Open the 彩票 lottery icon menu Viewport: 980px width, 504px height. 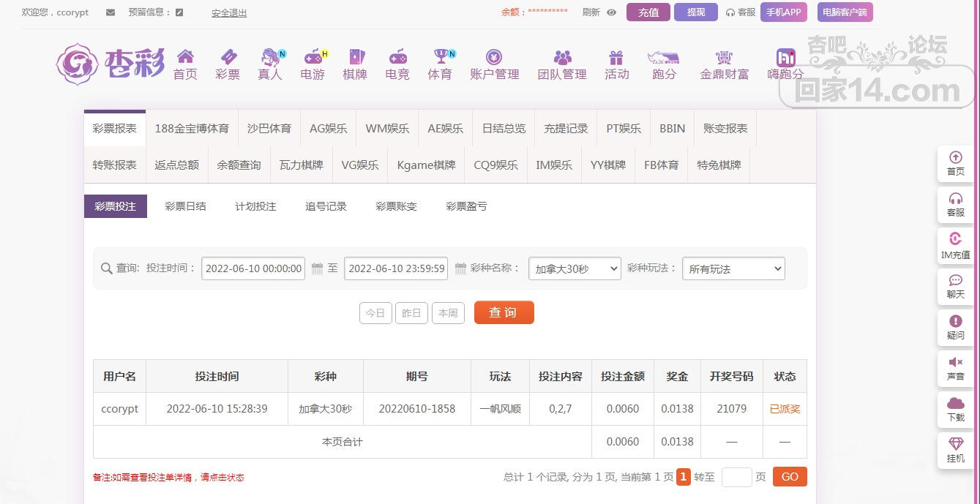pos(228,57)
